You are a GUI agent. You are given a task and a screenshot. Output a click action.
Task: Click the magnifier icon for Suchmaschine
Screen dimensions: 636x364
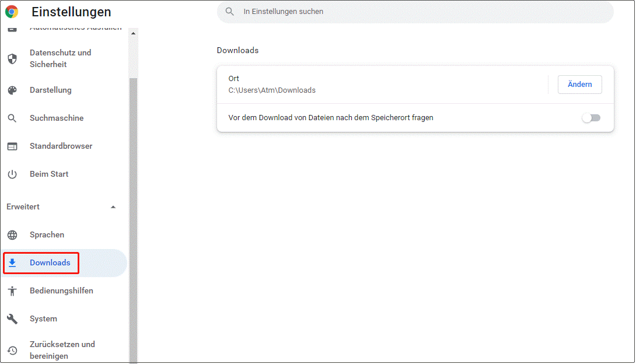pyautogui.click(x=12, y=118)
